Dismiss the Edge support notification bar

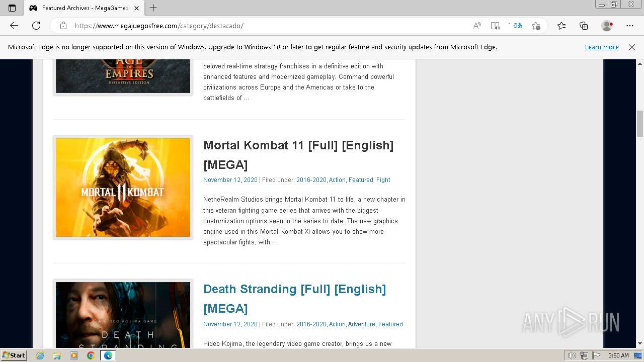[x=632, y=47]
